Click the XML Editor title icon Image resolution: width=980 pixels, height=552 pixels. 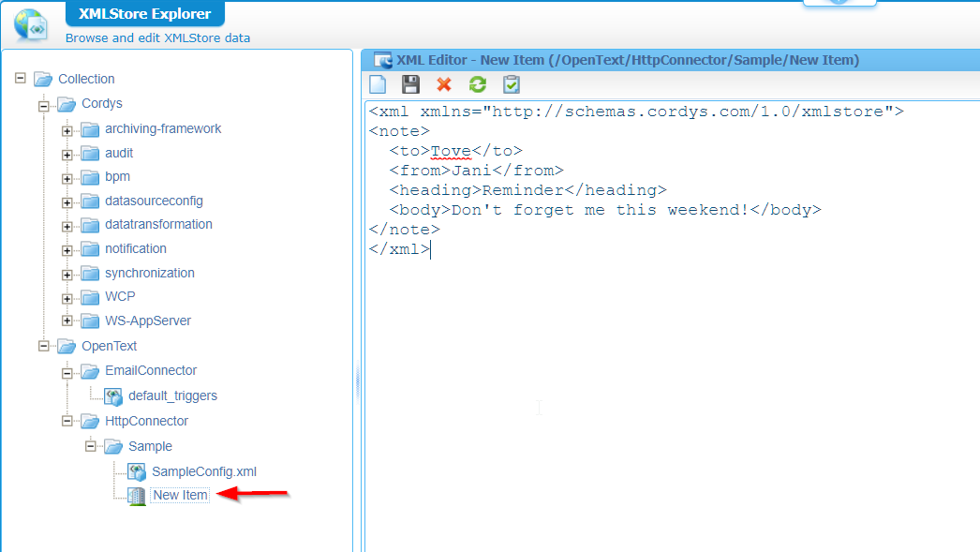382,60
